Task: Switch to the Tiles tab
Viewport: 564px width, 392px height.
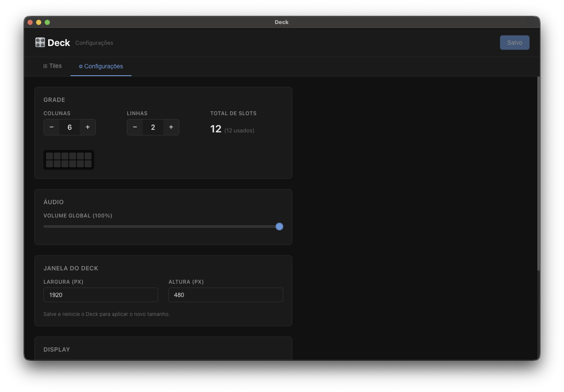Action: coord(52,66)
